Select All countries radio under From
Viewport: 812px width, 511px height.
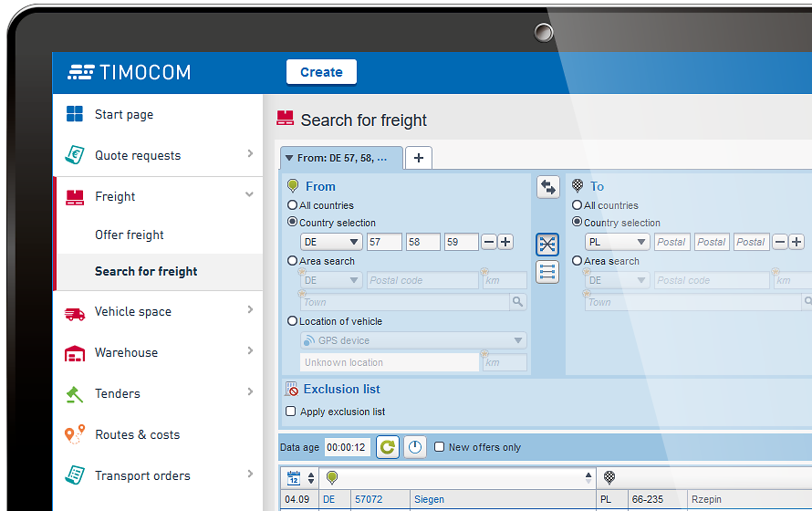(x=293, y=205)
